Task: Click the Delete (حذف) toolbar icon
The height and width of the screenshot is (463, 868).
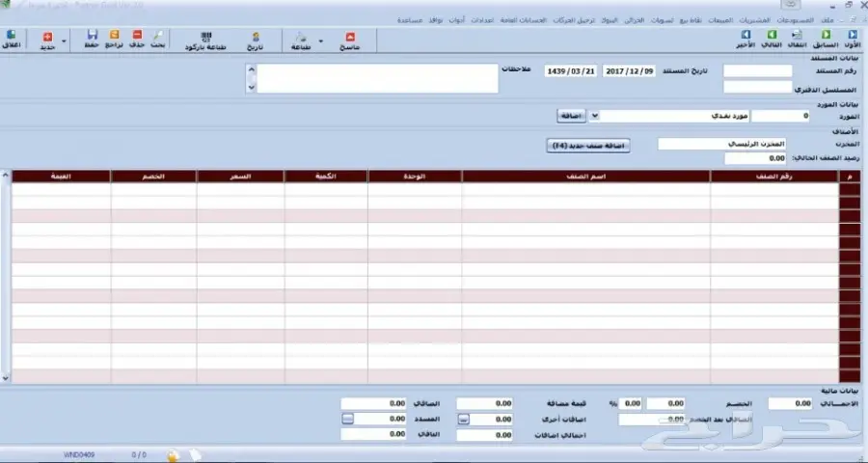Action: coord(135,36)
